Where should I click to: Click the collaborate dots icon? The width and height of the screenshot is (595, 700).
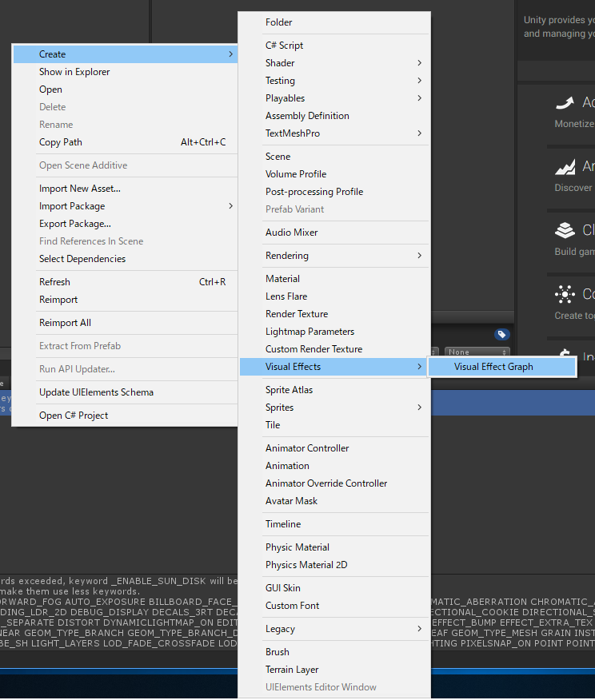[x=565, y=294]
